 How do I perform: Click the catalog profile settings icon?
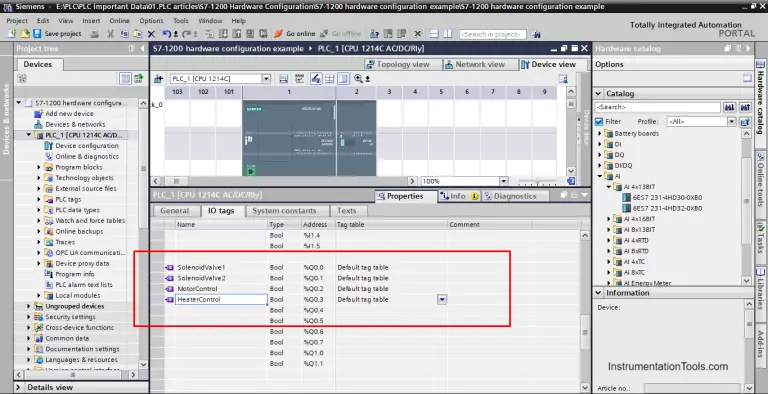[x=745, y=122]
